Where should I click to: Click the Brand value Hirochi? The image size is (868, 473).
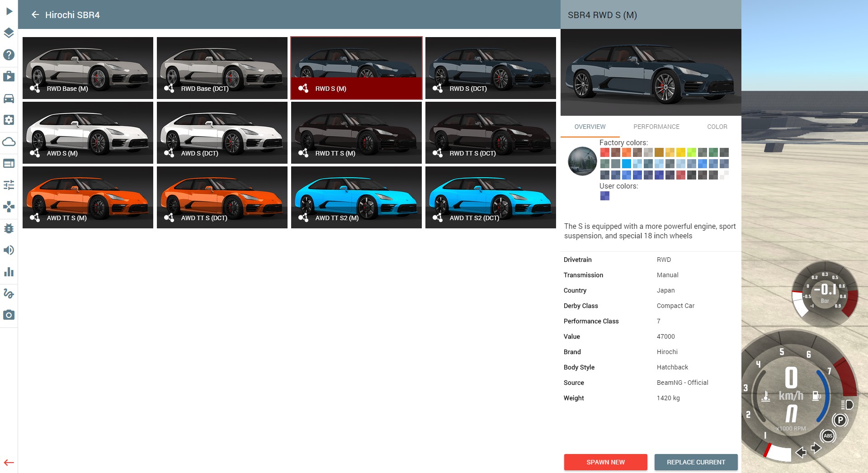(x=667, y=352)
